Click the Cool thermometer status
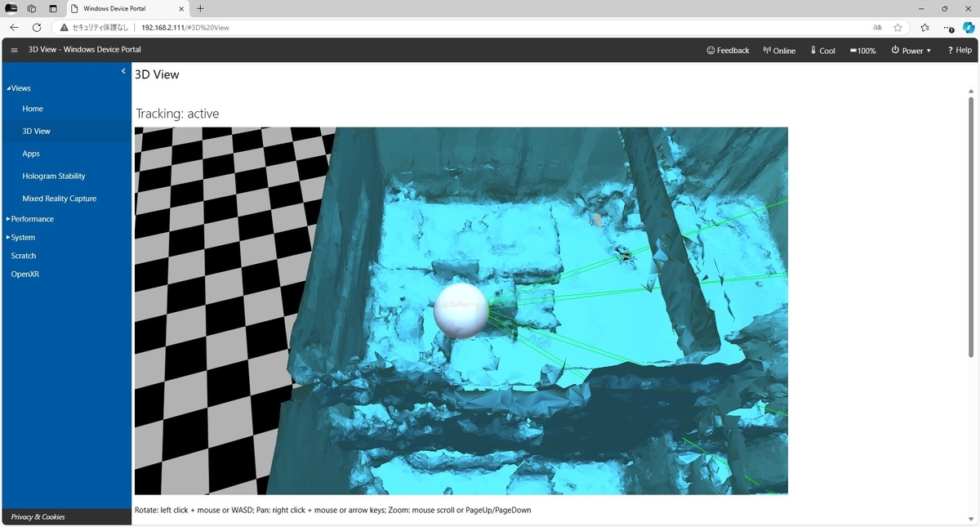Screen dimensions: 980x527 point(822,50)
